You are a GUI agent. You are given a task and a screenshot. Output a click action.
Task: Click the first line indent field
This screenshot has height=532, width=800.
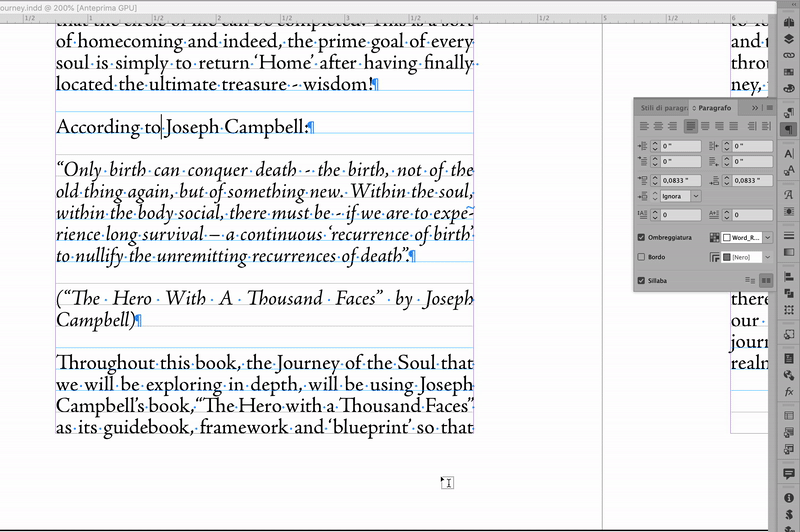click(681, 162)
